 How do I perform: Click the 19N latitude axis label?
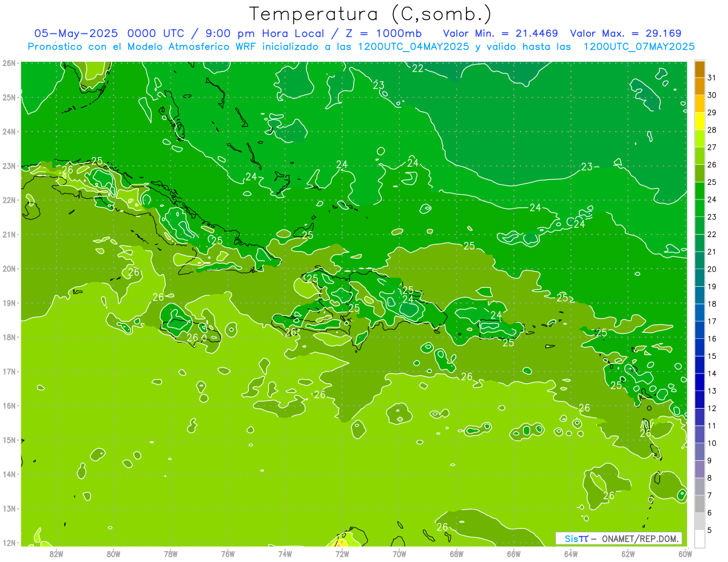pos(10,303)
